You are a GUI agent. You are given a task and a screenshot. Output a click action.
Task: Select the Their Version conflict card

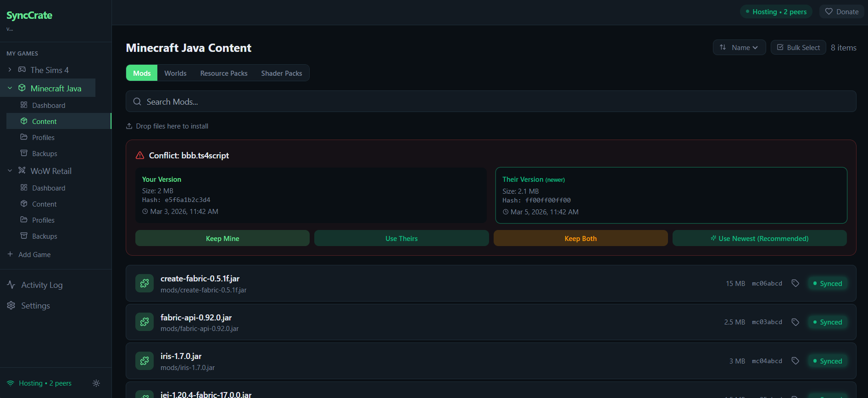(x=671, y=196)
